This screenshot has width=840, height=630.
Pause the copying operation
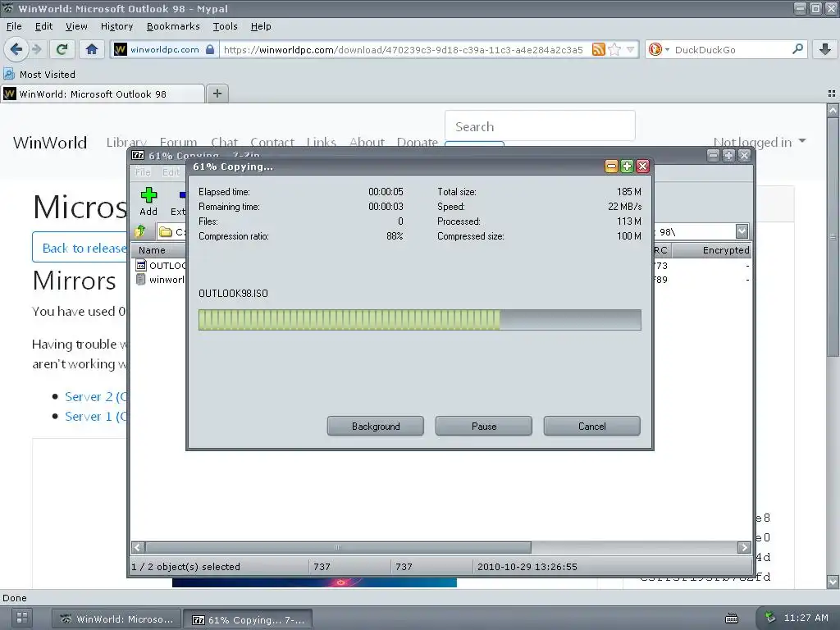click(484, 426)
